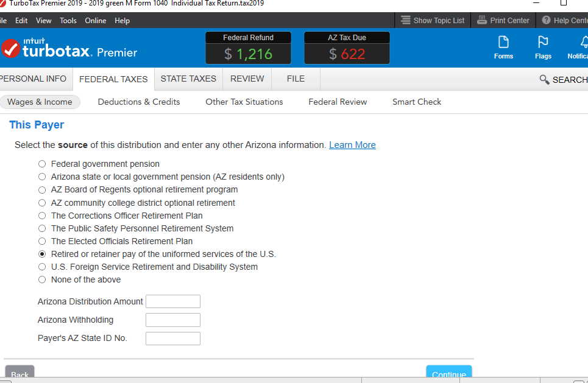The width and height of the screenshot is (588, 383).
Task: Go to the FILE tab
Action: coord(296,79)
